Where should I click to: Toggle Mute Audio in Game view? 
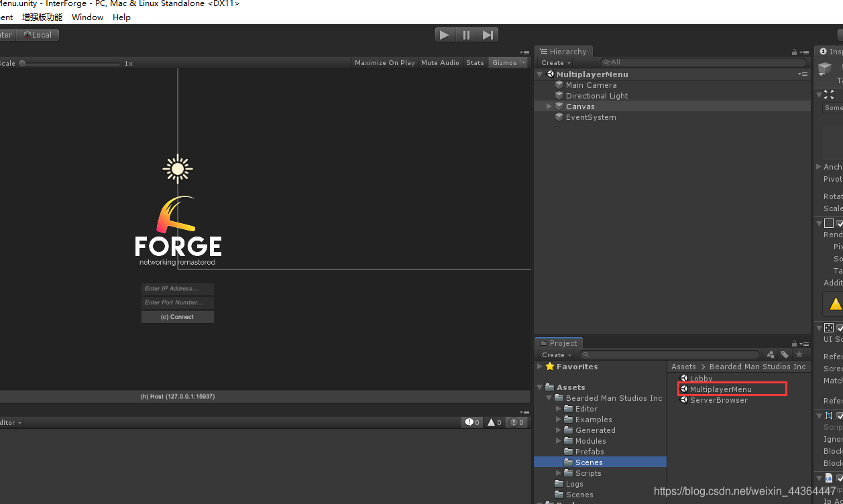tap(440, 63)
